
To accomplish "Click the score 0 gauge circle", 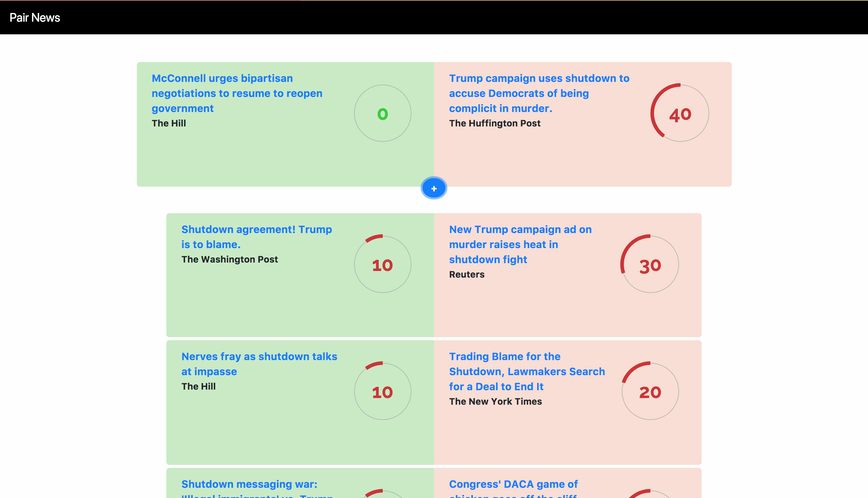I will pos(382,114).
